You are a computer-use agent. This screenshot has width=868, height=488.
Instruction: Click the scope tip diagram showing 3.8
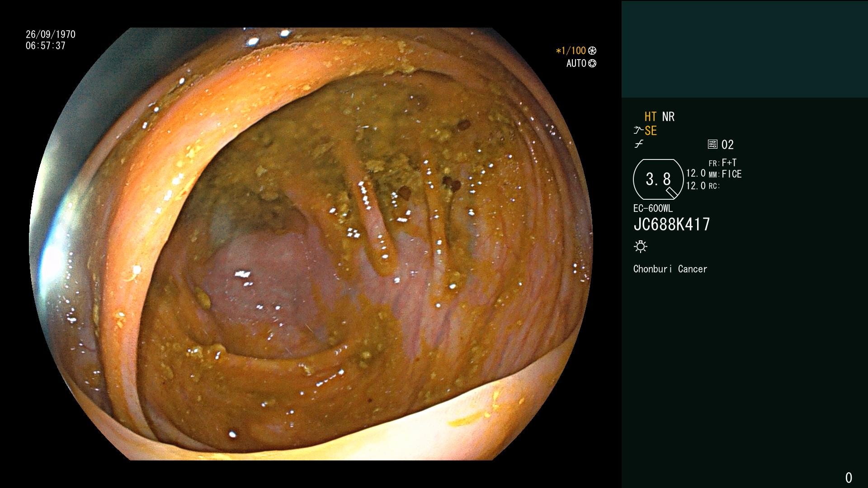pos(659,179)
